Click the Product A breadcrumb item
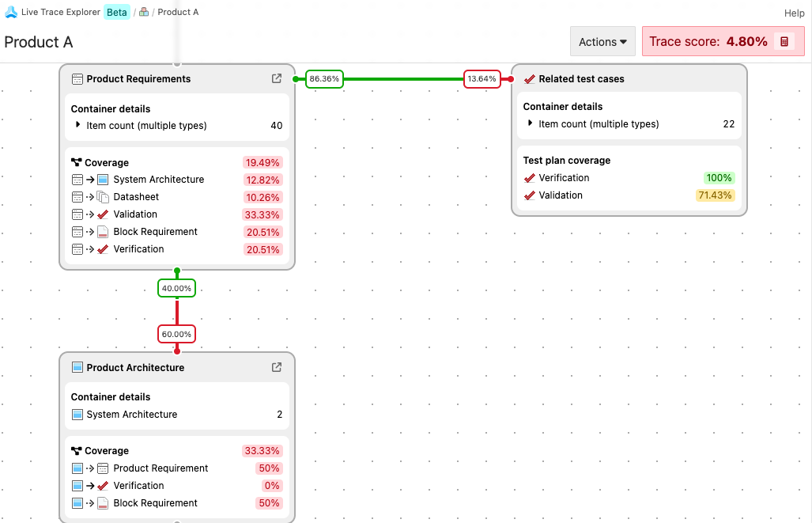This screenshot has height=523, width=812. (178, 12)
